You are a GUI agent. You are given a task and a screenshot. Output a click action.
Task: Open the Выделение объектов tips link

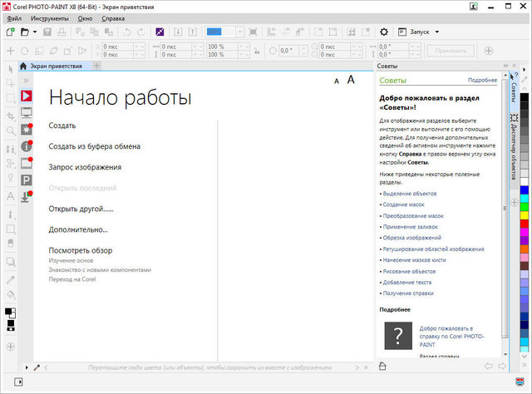[409, 194]
